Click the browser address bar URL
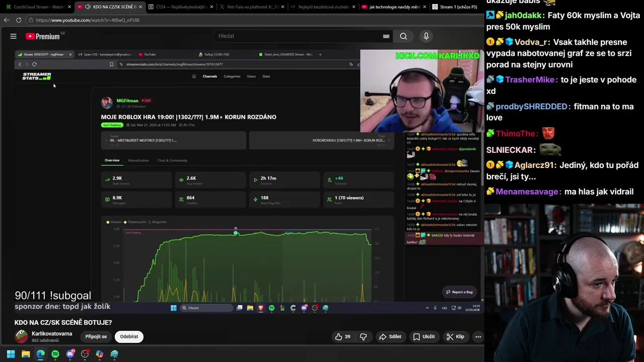644x362 pixels. coord(88,20)
